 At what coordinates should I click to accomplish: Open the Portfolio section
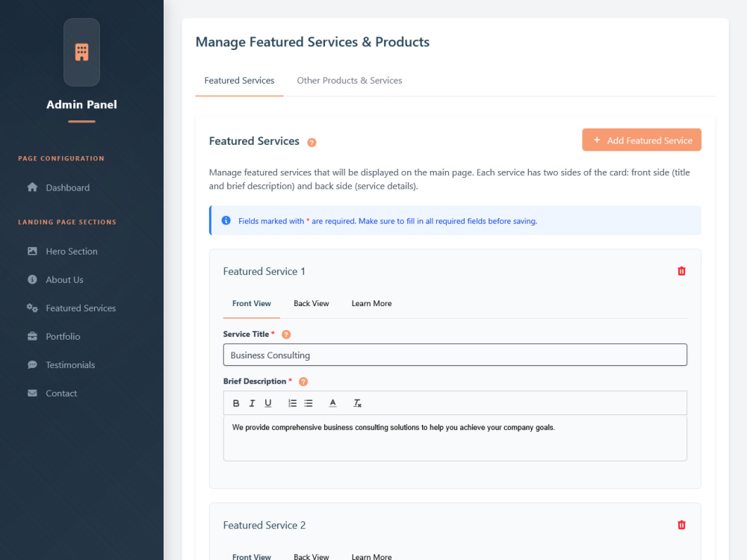[x=63, y=337]
